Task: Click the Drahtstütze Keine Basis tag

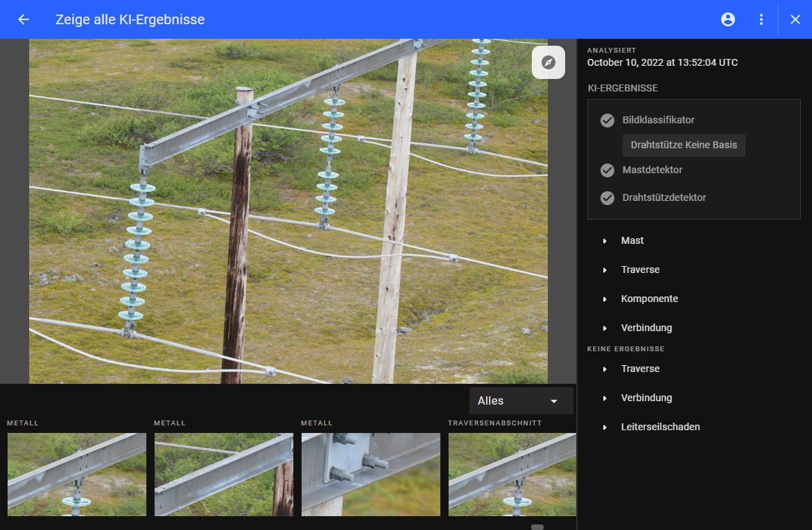Action: pos(684,145)
